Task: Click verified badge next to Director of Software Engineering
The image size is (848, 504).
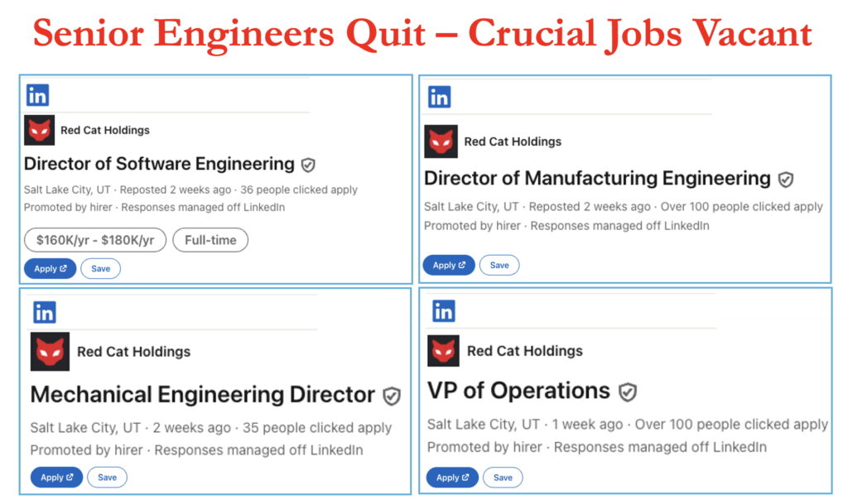Action: (308, 165)
